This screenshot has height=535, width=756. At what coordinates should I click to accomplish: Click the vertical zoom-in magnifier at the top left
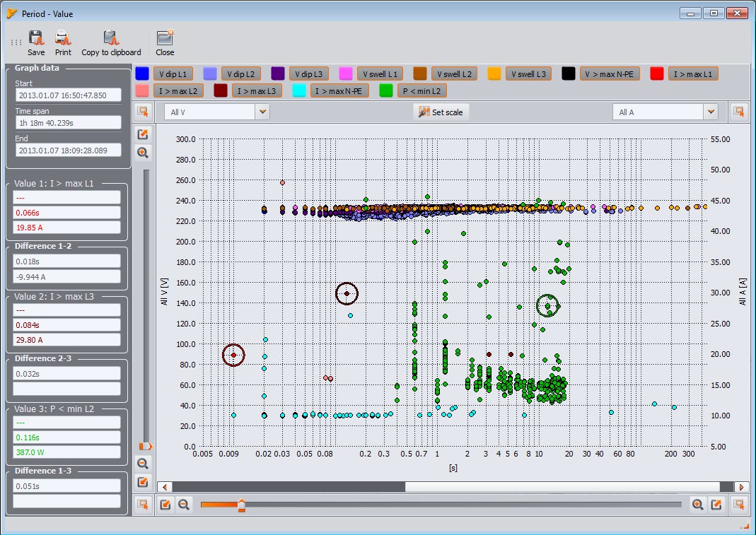tap(143, 153)
